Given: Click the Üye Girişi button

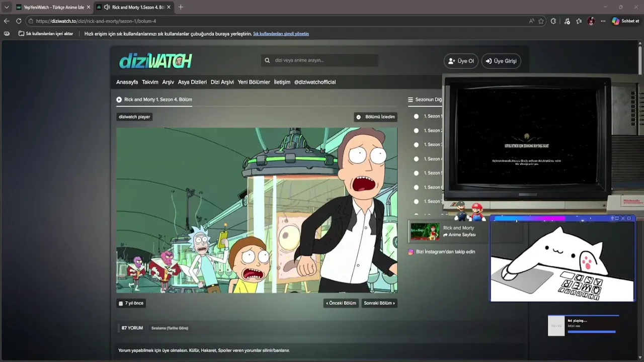Looking at the screenshot, I should click(x=501, y=61).
